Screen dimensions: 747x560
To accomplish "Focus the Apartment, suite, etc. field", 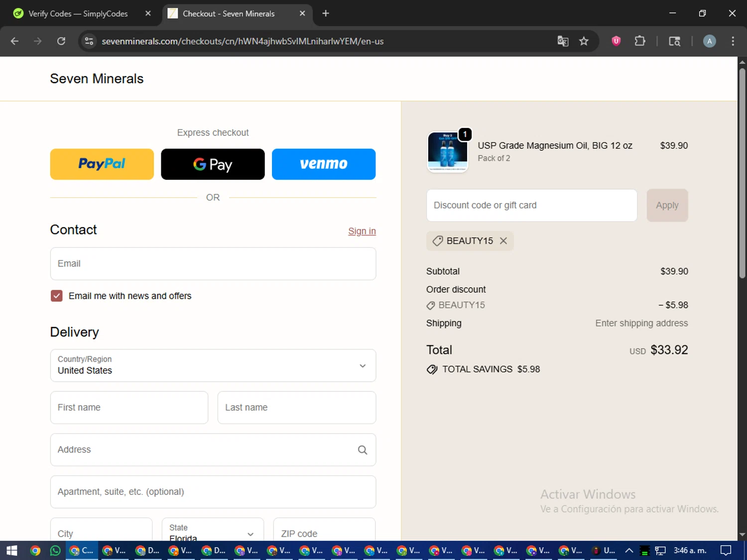I will 213,492.
